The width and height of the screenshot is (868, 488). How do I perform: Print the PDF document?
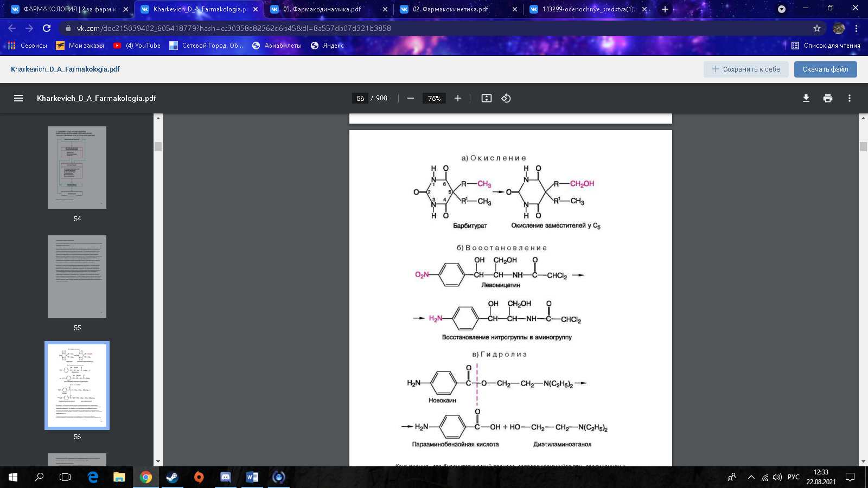tap(828, 98)
